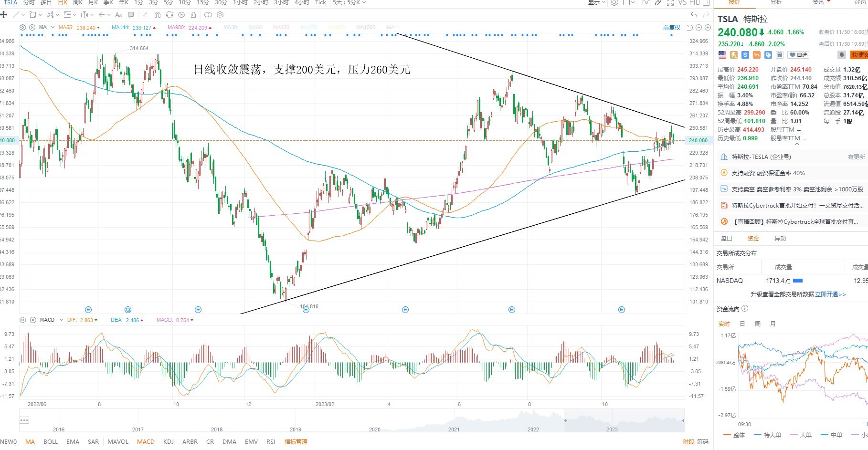Pick the measurement range tool
The width and height of the screenshot is (868, 450).
(x=85, y=15)
